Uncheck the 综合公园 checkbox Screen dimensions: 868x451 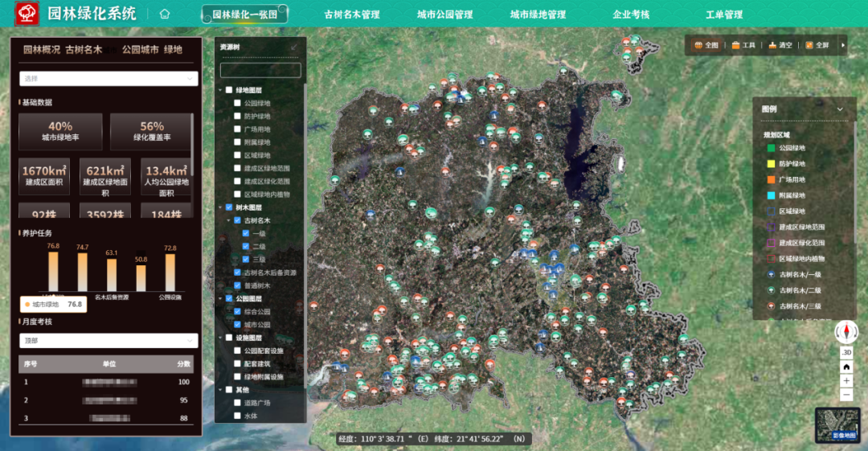click(x=237, y=311)
